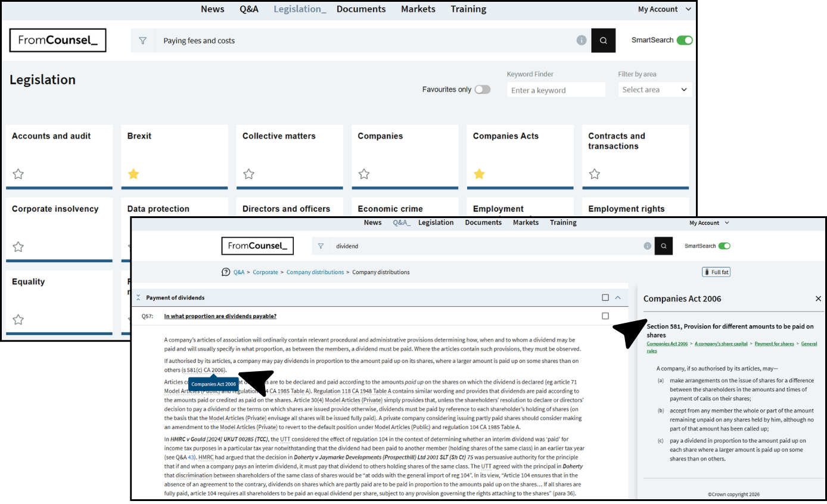Follow the 'Corporate' breadcrumb link
The width and height of the screenshot is (827, 504).
pyautogui.click(x=265, y=272)
